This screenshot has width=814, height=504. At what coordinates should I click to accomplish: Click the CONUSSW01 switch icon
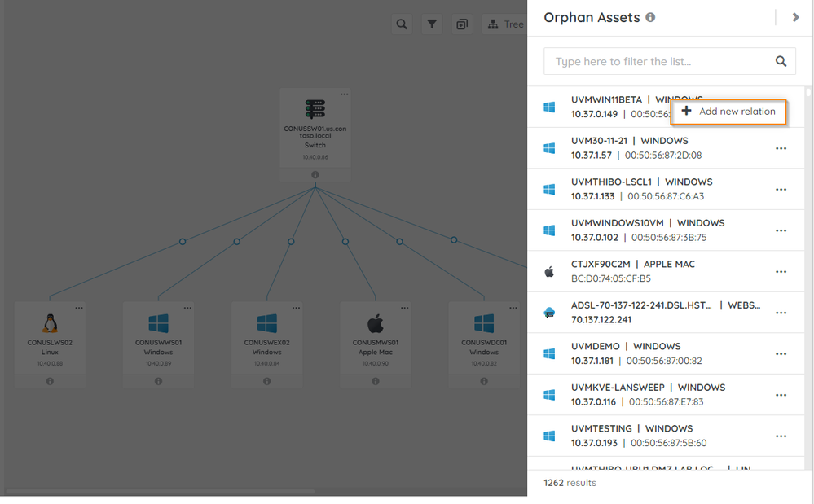(315, 110)
